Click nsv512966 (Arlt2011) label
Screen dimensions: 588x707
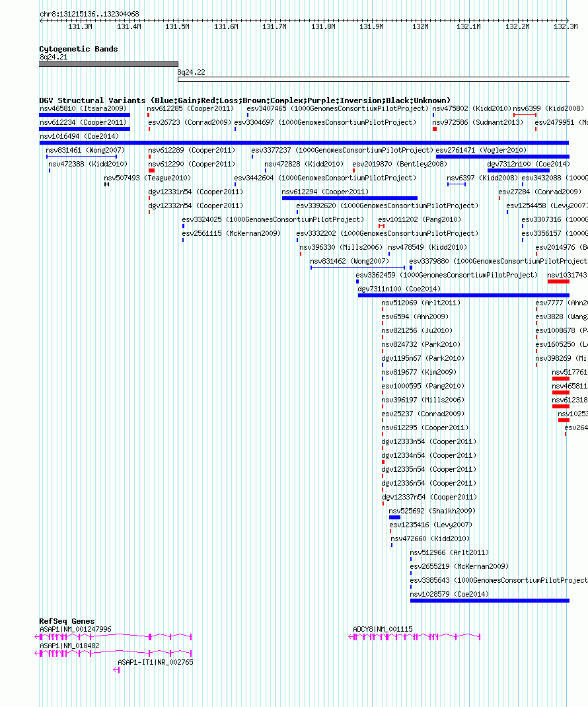coord(449,553)
